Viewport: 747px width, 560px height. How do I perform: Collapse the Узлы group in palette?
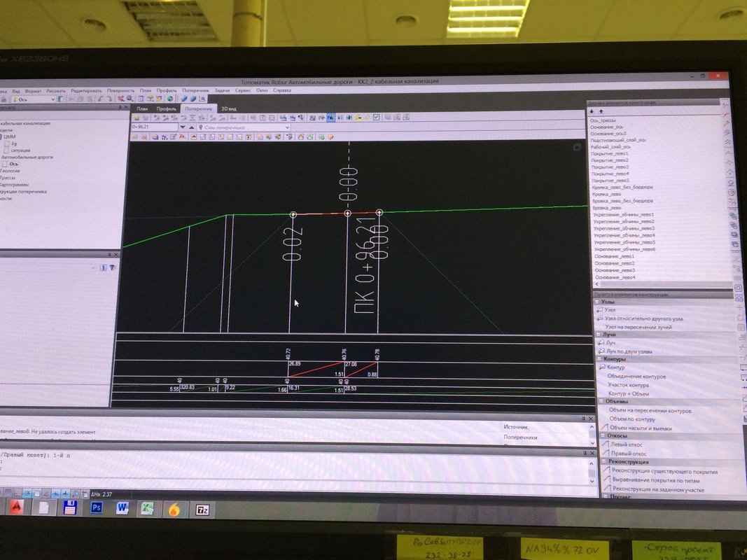point(597,302)
